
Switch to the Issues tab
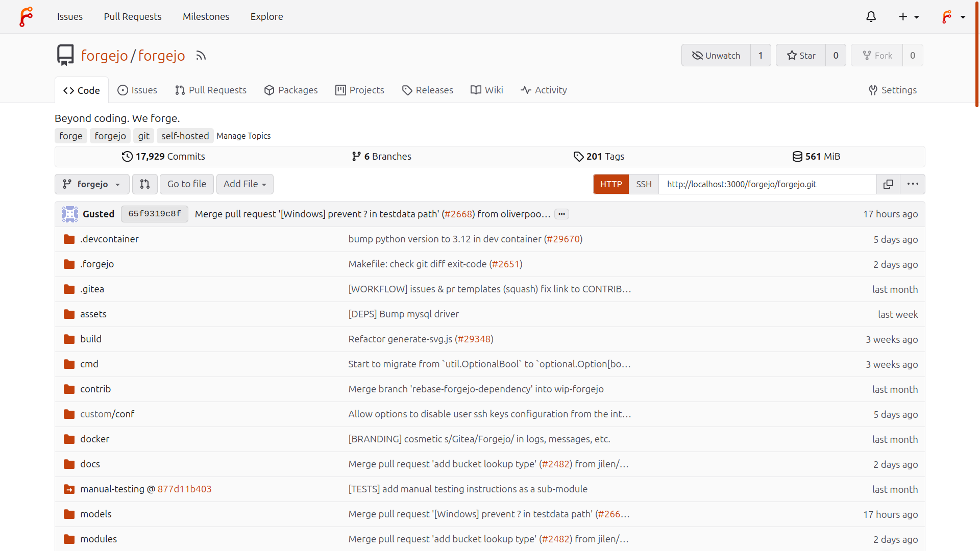click(x=137, y=90)
